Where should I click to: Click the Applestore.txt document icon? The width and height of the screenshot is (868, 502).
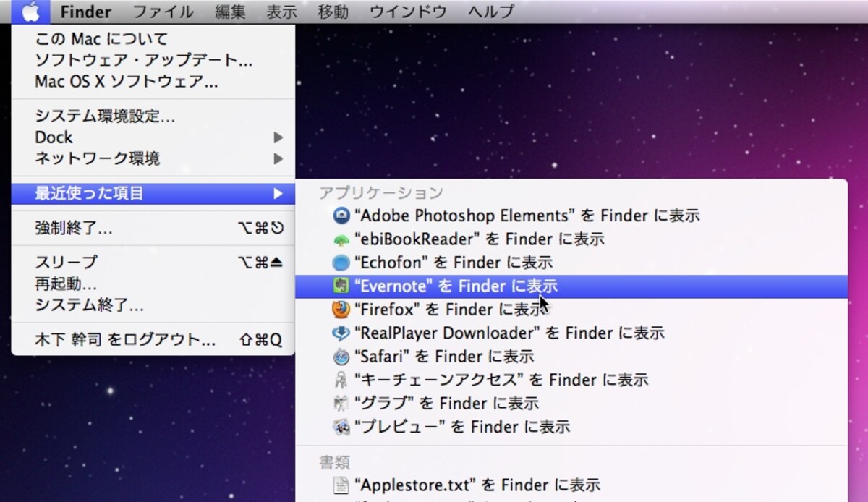tap(341, 485)
